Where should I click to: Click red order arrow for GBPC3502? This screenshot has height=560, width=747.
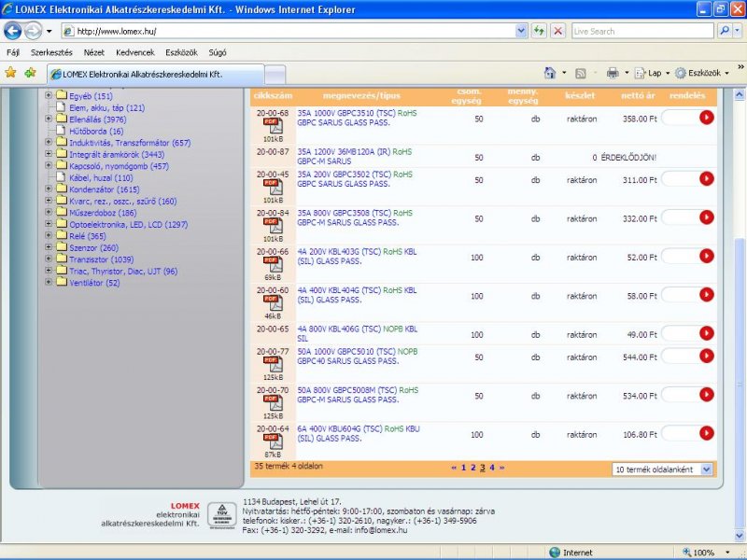click(x=707, y=178)
